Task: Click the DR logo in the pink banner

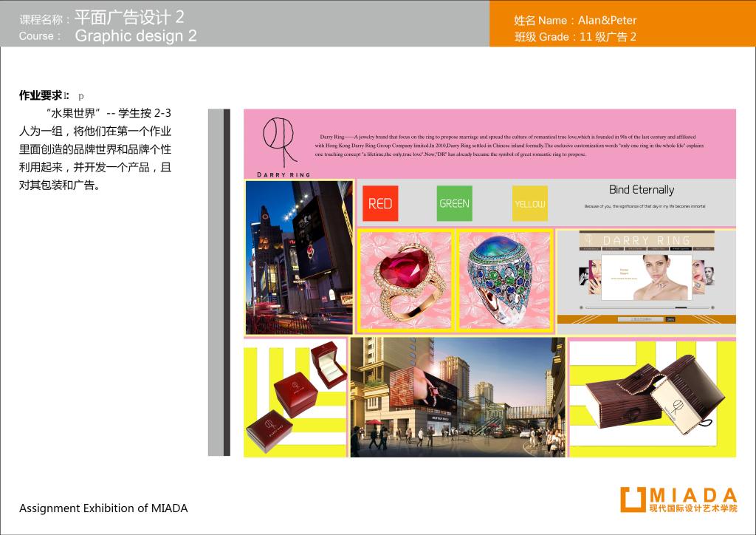Action: coord(280,142)
